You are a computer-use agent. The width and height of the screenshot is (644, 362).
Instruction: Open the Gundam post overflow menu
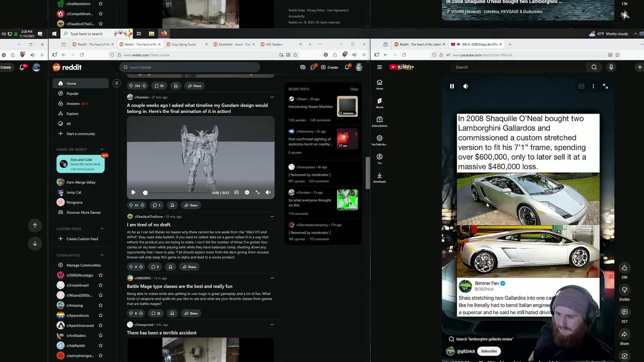272,97
